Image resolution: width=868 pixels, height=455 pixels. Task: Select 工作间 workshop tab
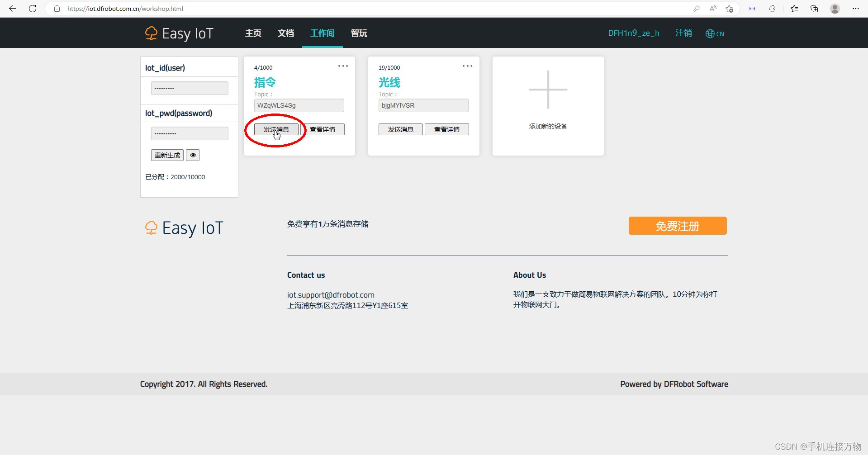coord(323,33)
